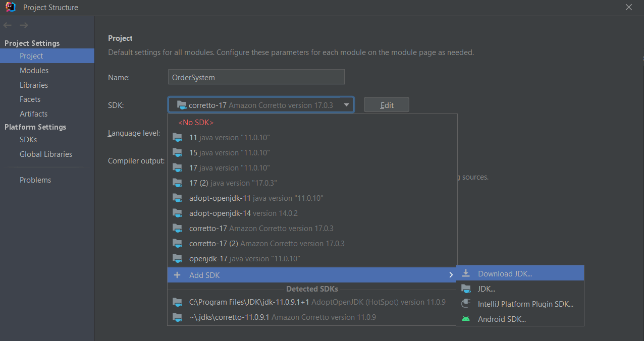Select detected SDK C:\Program Files\JDK\jdk-11.0.9.1+1

[x=312, y=302]
